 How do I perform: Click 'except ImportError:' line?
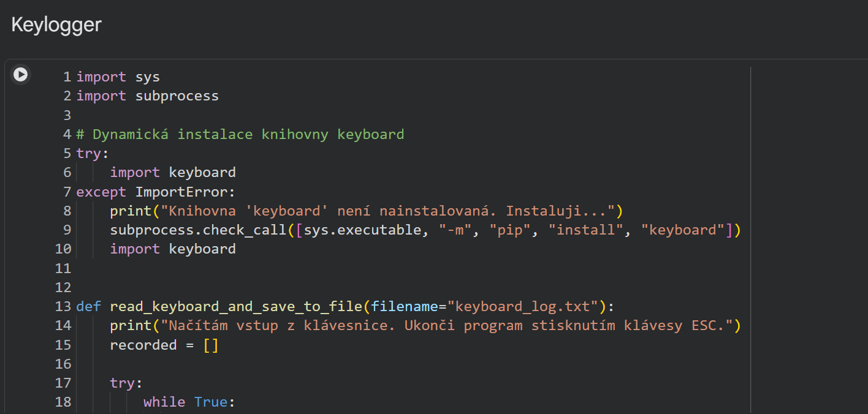pos(156,192)
